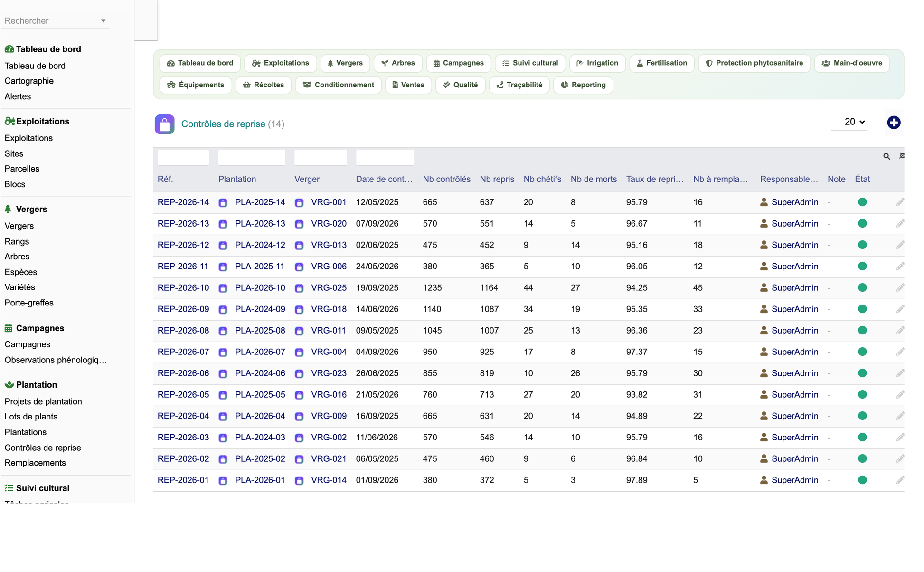Click the green status dot for REP-2026-03

coord(862,438)
